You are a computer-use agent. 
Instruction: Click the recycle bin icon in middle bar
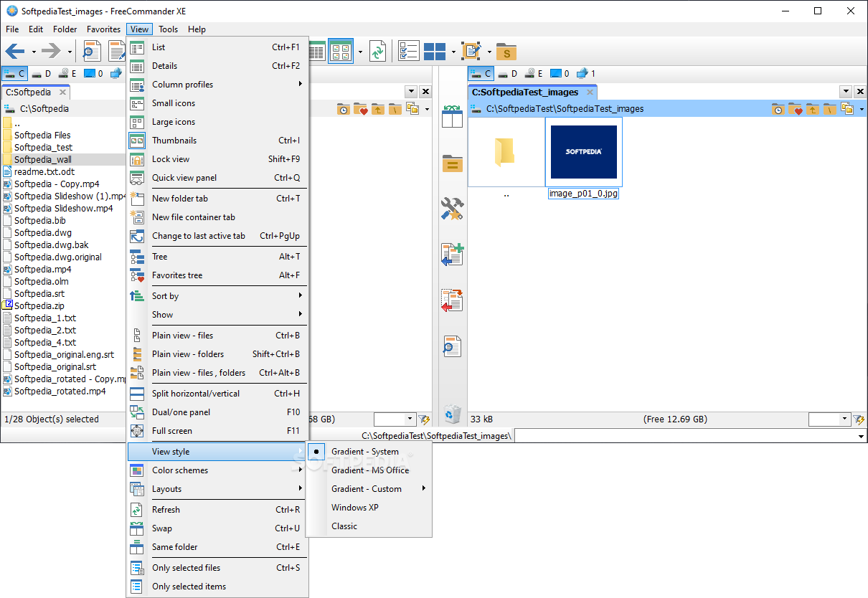[x=452, y=414]
